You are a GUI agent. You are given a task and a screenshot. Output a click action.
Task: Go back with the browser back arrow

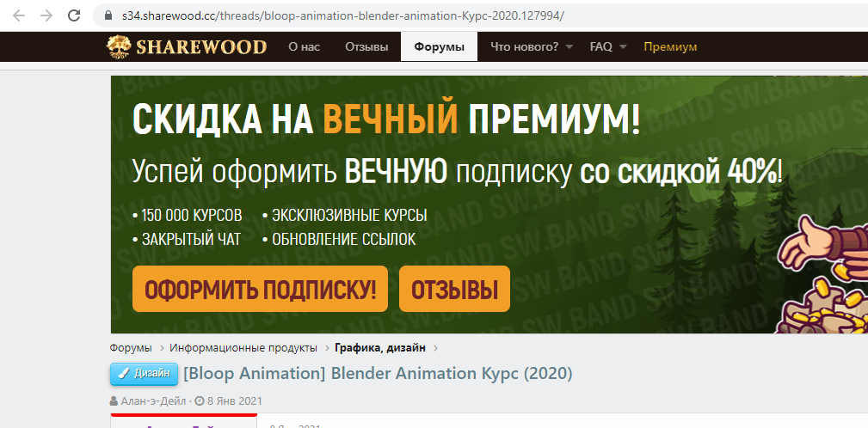[x=19, y=15]
